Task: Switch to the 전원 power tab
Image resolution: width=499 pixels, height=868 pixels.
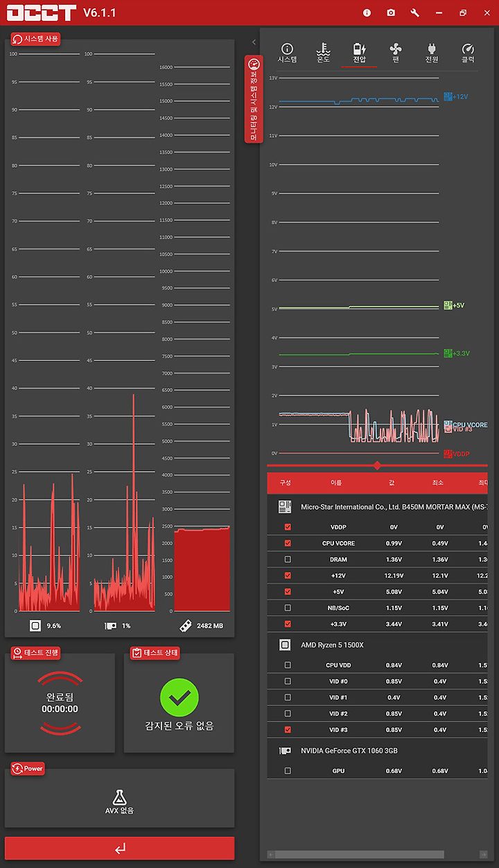Action: tap(432, 53)
